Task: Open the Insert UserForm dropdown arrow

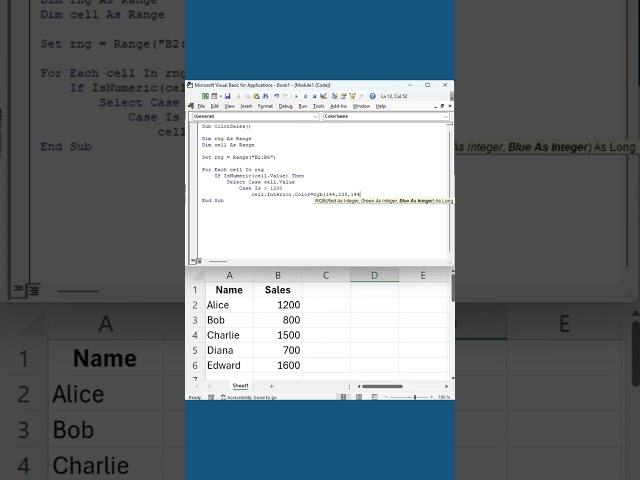Action: click(x=220, y=96)
